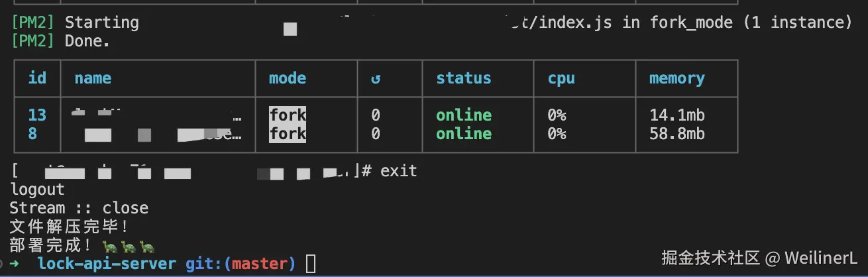Click the Stream :: close line

tap(79, 208)
